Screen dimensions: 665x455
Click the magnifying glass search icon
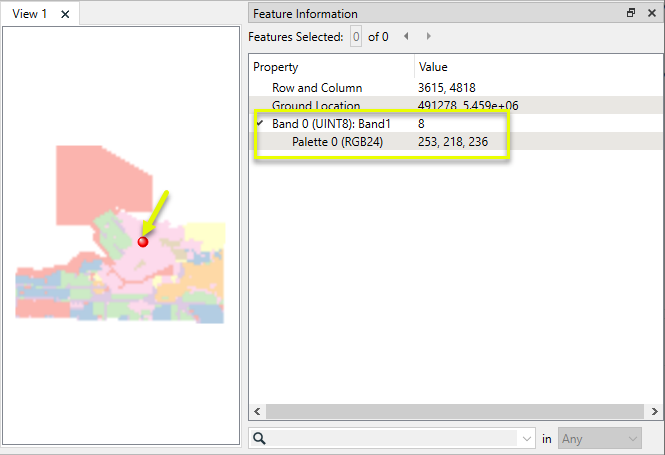tap(259, 438)
